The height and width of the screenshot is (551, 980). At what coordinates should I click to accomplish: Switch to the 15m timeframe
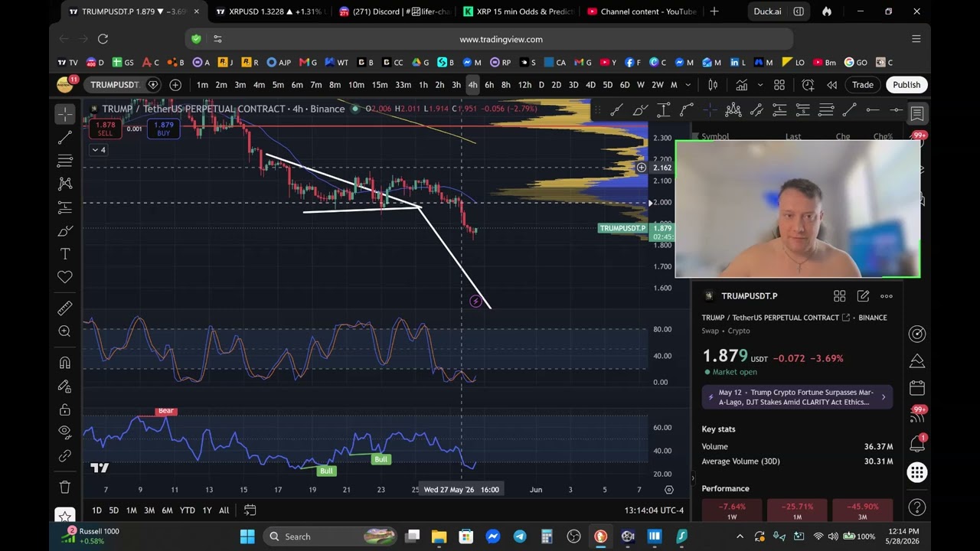(x=380, y=85)
